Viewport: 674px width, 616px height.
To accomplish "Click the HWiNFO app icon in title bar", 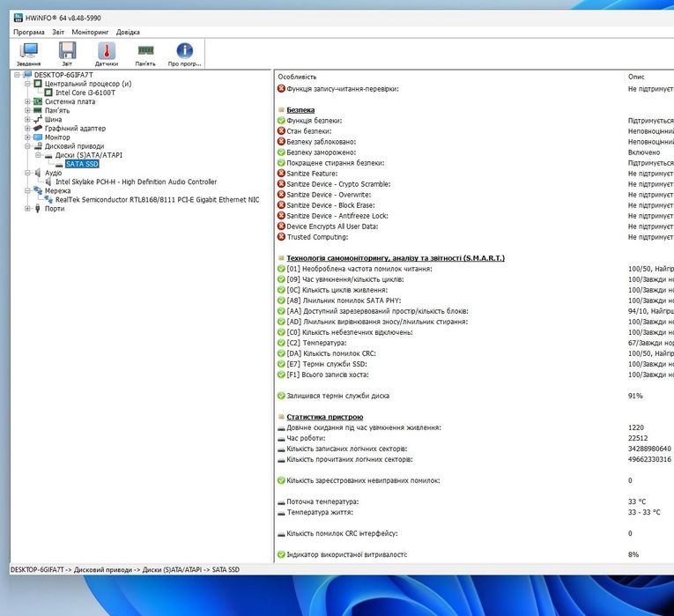I will click(x=18, y=18).
